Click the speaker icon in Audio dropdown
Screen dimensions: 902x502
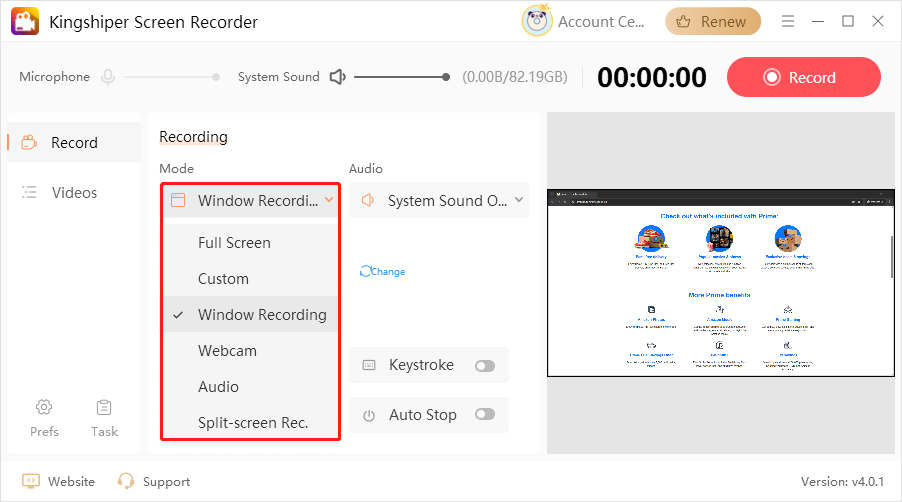(x=368, y=200)
